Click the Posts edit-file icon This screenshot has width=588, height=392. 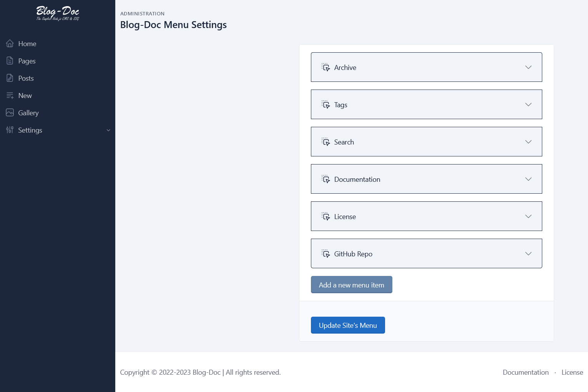click(10, 78)
